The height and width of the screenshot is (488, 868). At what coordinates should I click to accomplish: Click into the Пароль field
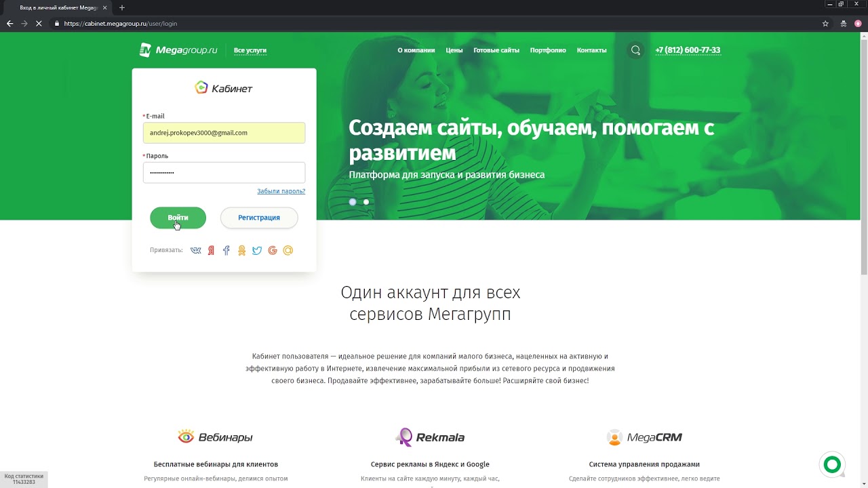tap(224, 172)
